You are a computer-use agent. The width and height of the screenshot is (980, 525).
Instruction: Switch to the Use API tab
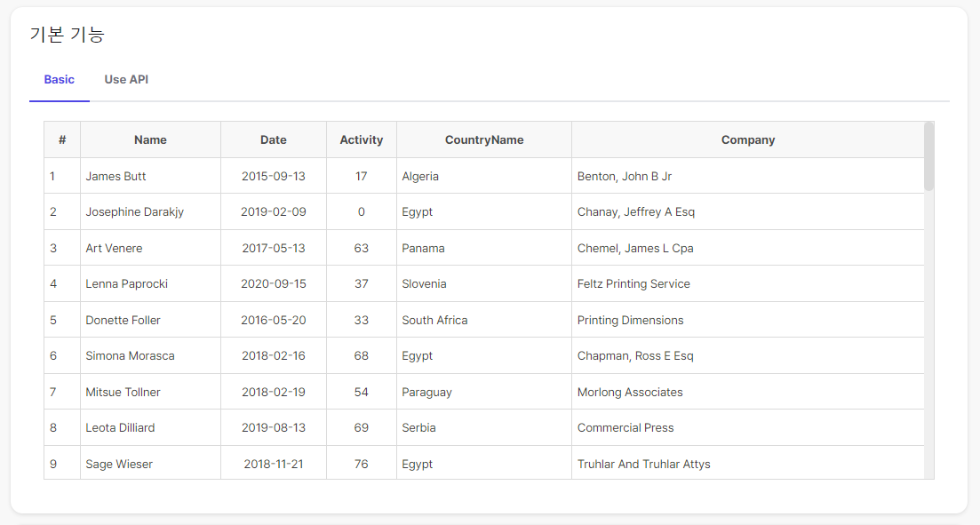[x=126, y=79]
